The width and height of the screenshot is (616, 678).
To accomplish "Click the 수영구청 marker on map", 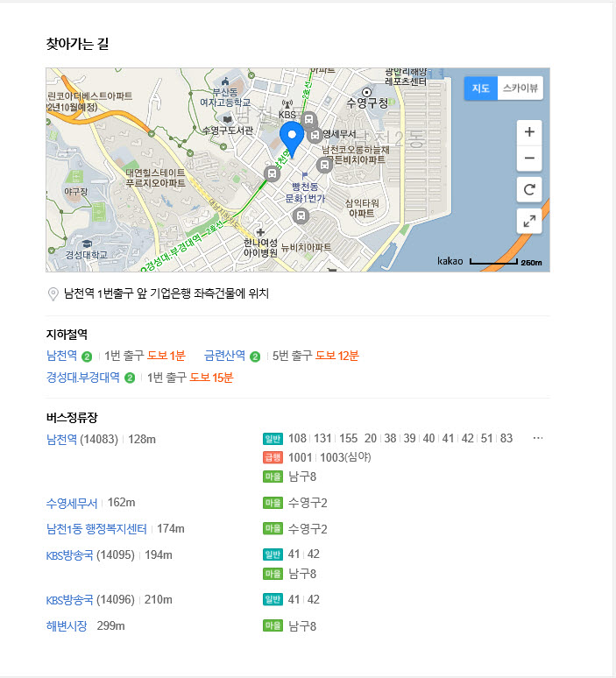I will (x=366, y=92).
